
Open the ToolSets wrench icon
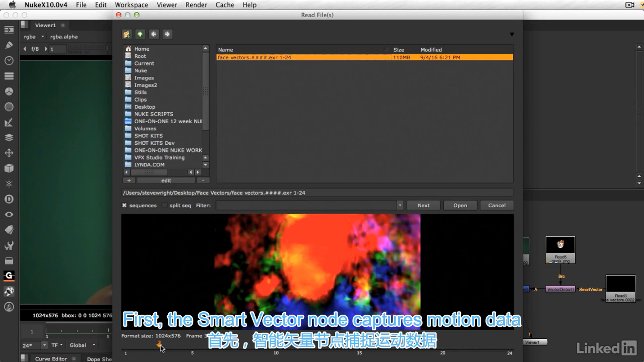pyautogui.click(x=9, y=245)
